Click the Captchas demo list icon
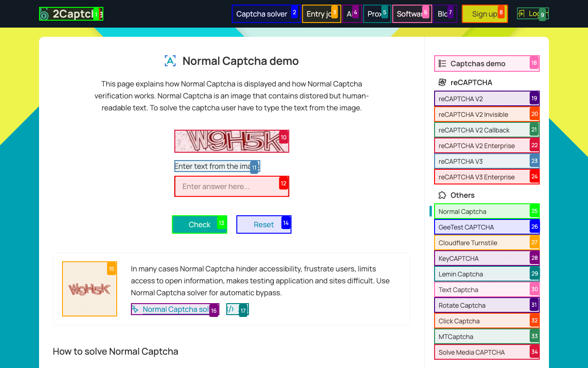Screen dimensions: 588x368 click(442, 63)
